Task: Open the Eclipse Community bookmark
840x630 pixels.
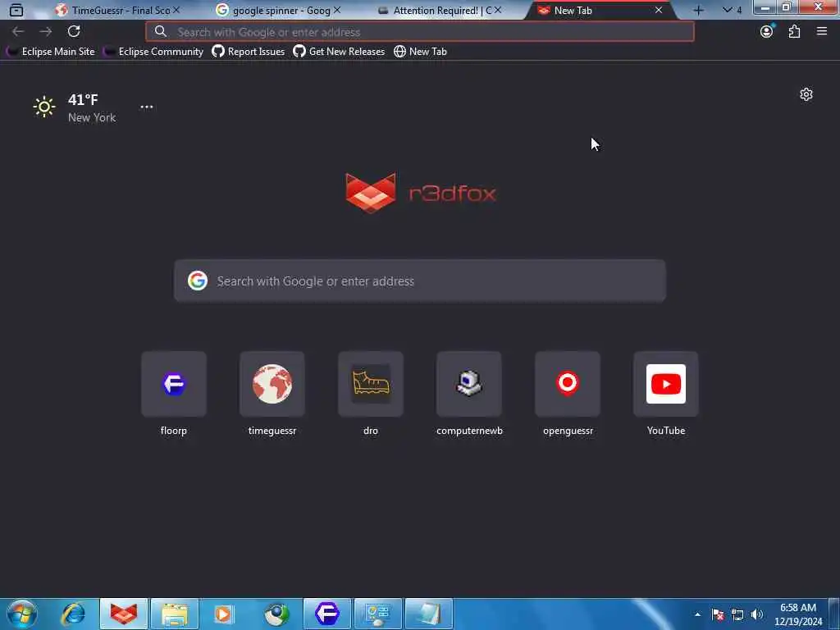Action: tap(153, 52)
